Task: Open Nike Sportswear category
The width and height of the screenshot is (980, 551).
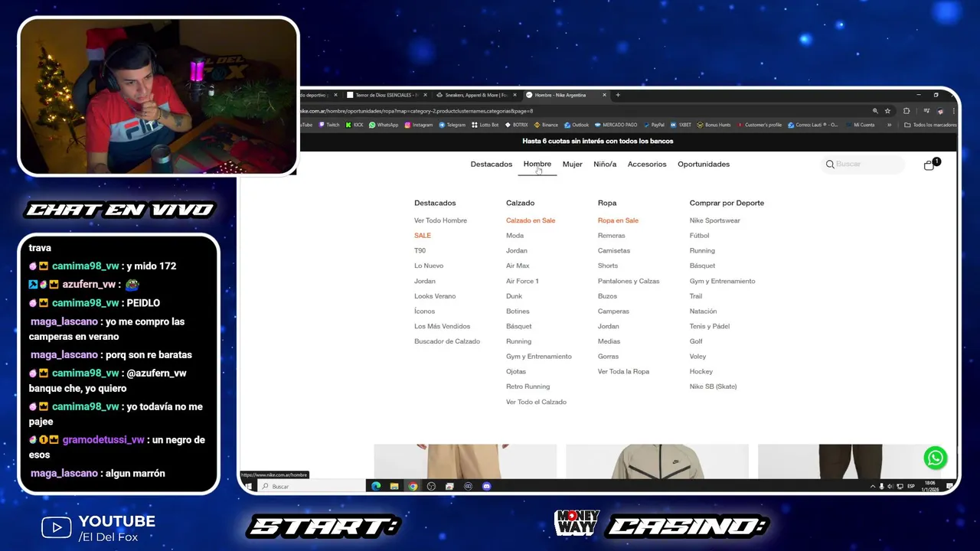Action: tap(715, 220)
